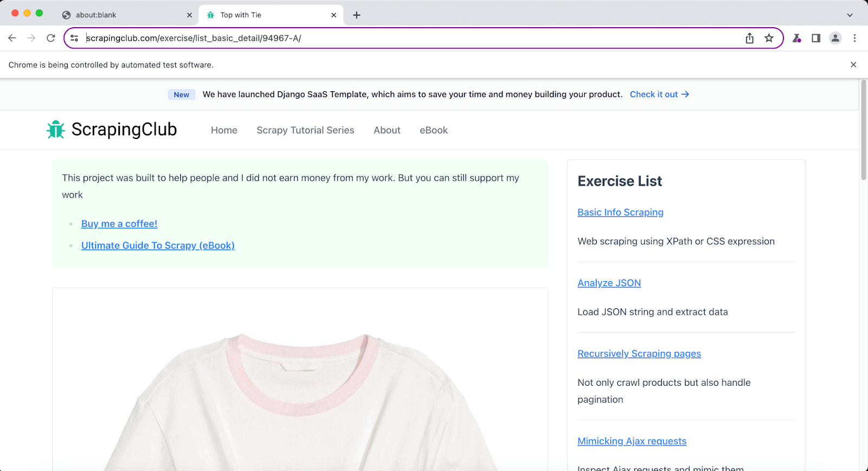Viewport: 868px width, 471px height.
Task: Open Chrome's three-dot menu
Action: (854, 38)
